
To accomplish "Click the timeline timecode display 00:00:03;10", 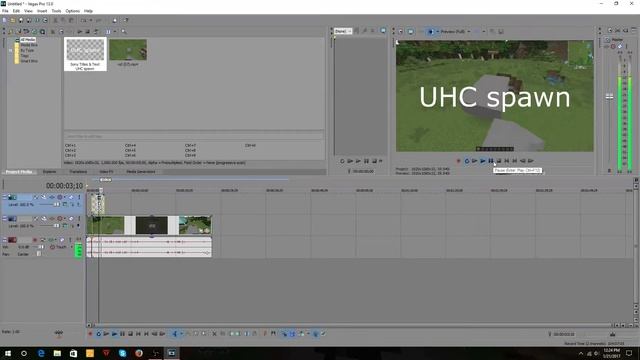I will coord(64,186).
